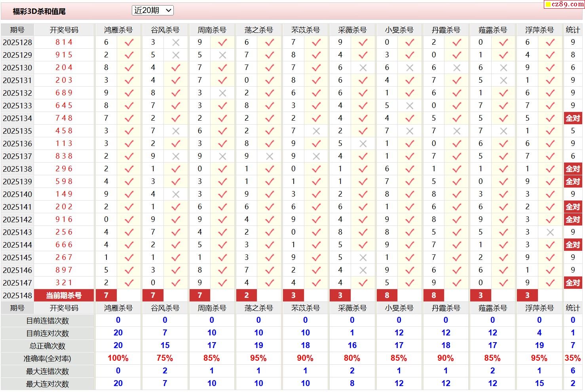This screenshot has width=585, height=392.
Task: Click the 蒹葭杀号 header in the top header row
Action: [493, 30]
